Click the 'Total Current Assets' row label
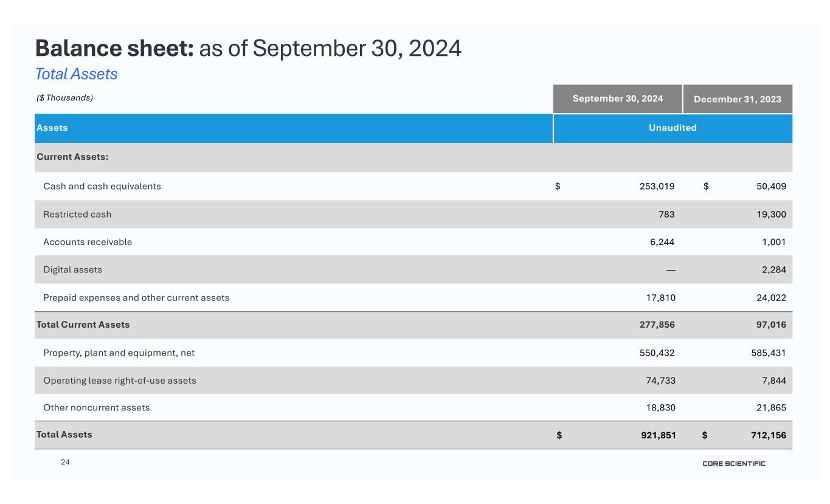 click(x=83, y=325)
